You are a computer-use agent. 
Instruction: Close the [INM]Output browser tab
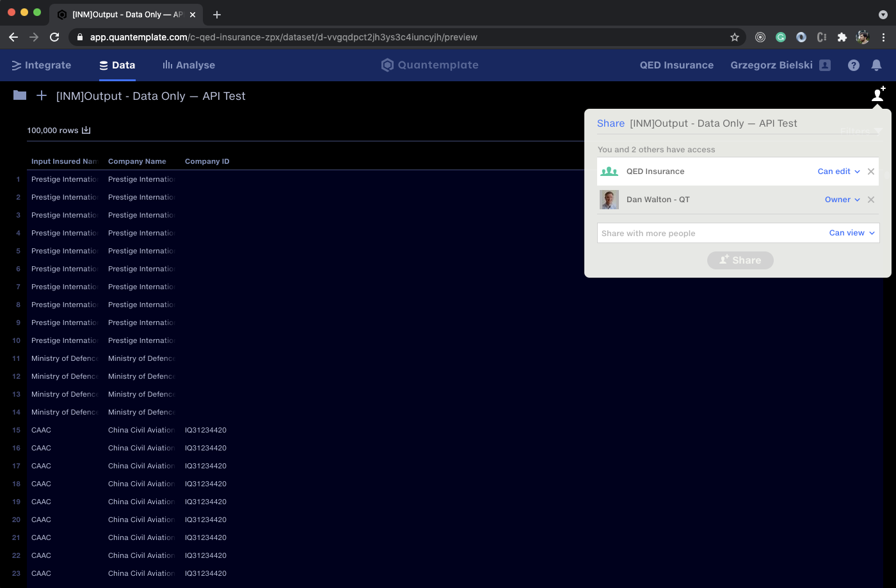(193, 14)
